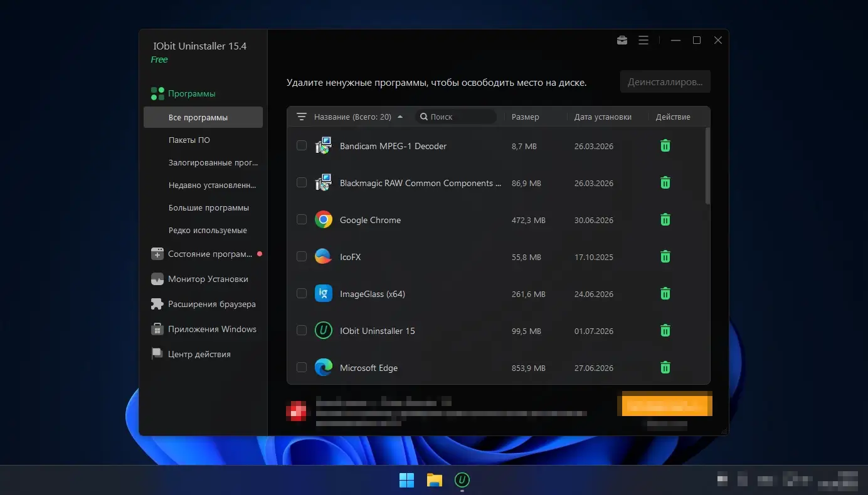Check the IcoFX row checkbox
This screenshot has width=868, height=495.
click(302, 257)
